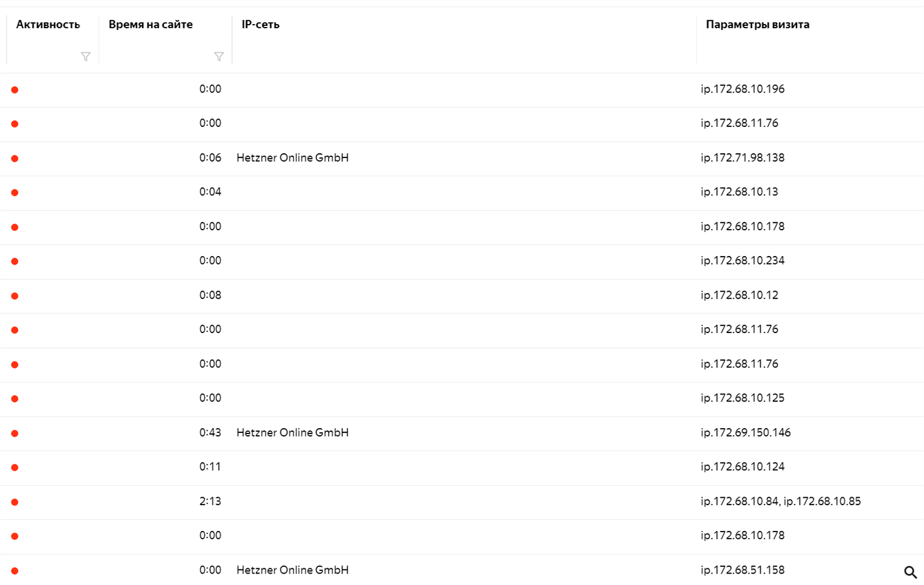Click red activity dot for ip.172.71.98.138 row
924x585 pixels.
click(x=15, y=159)
